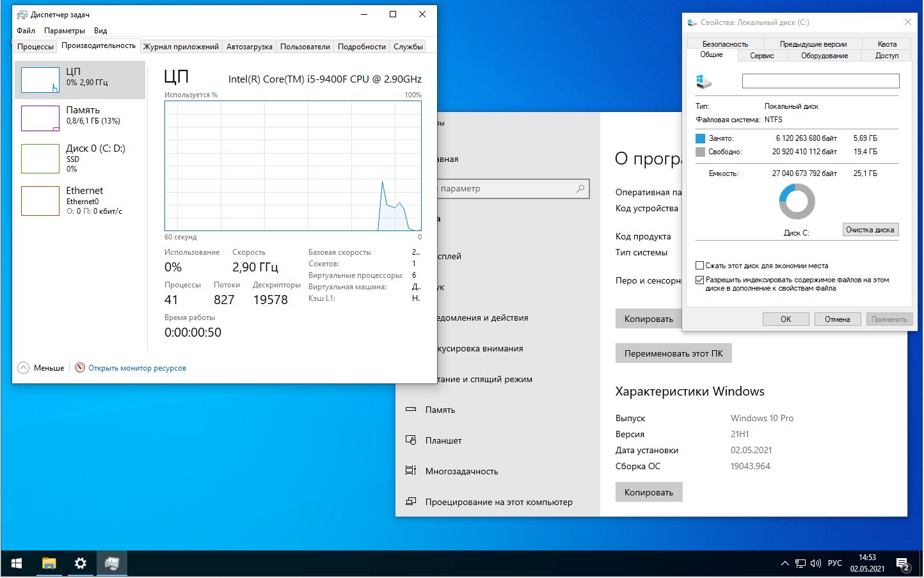Open the Windows Start menu
The height and width of the screenshot is (578, 924).
[17, 564]
